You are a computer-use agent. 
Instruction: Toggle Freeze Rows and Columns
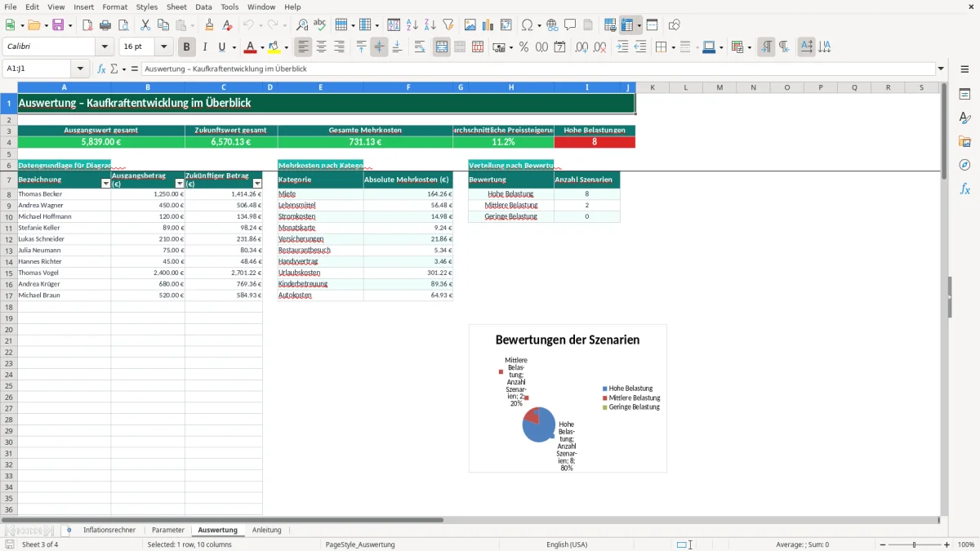627,25
